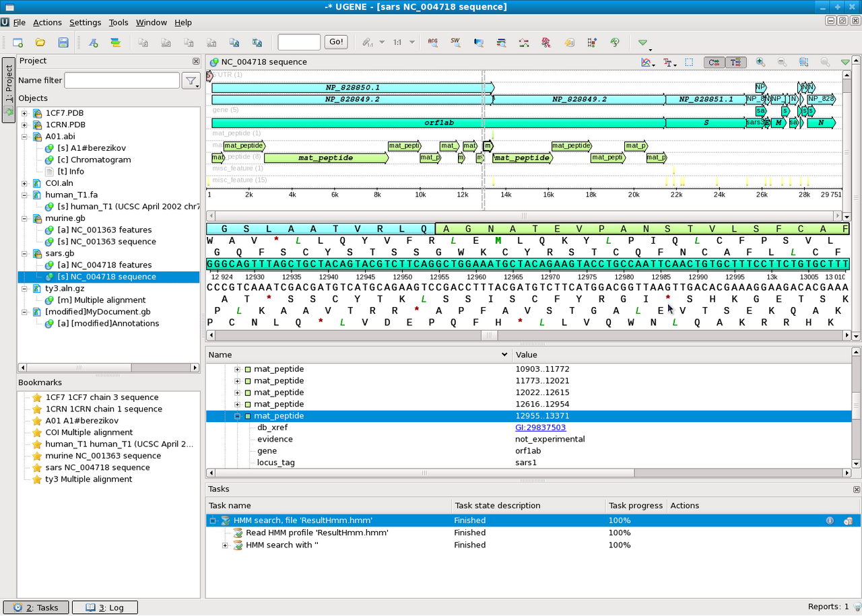
Task: Click the name filter funnel button
Action: coord(191,81)
